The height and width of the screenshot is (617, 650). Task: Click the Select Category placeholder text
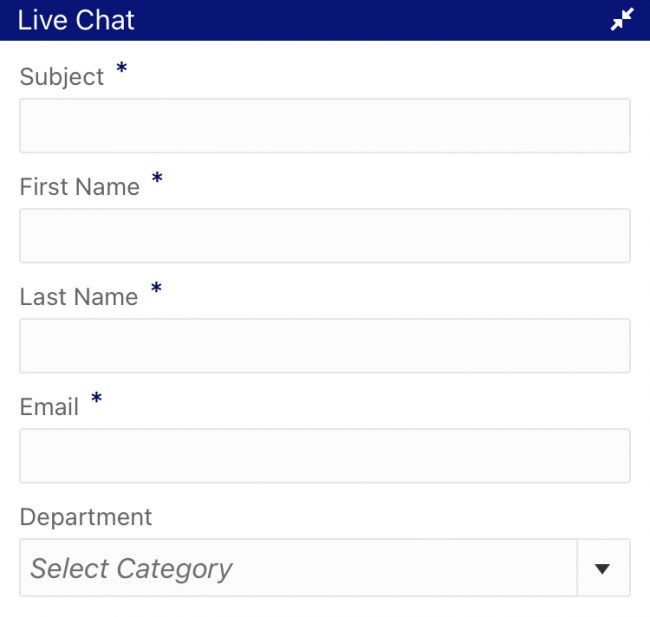click(x=131, y=569)
